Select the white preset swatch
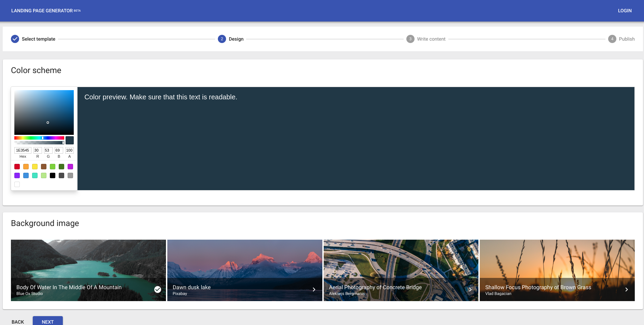This screenshot has height=325, width=644. click(x=17, y=184)
